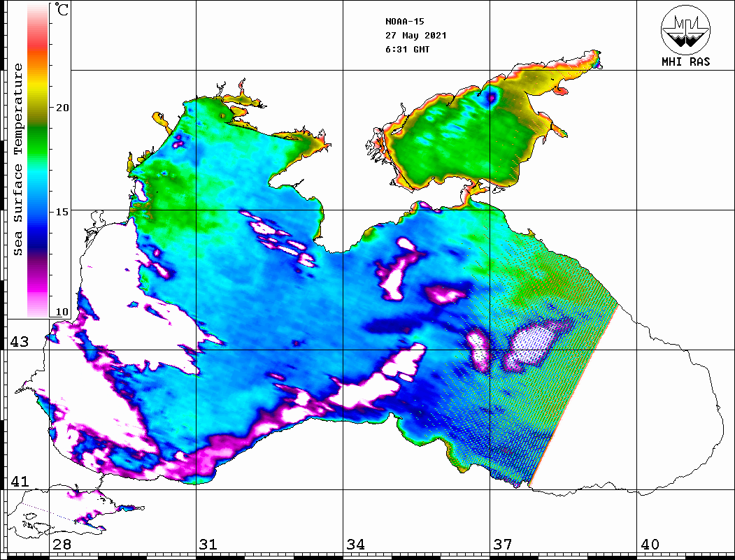
Task: Select the 'NOAA-15' satellite label
Action: [404, 22]
